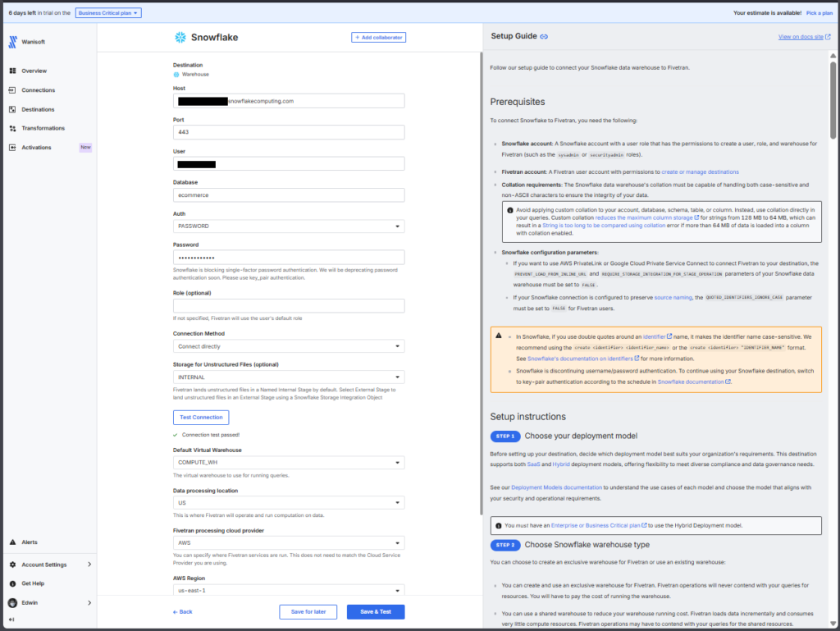Open the SaaS deployment model link
840x631 pixels.
533,464
